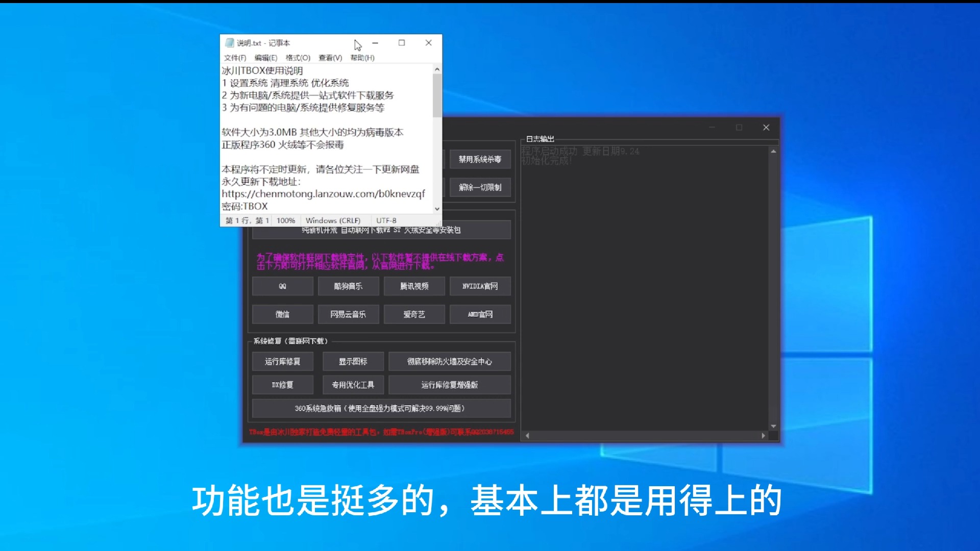Open the QQ official site button

(x=282, y=286)
